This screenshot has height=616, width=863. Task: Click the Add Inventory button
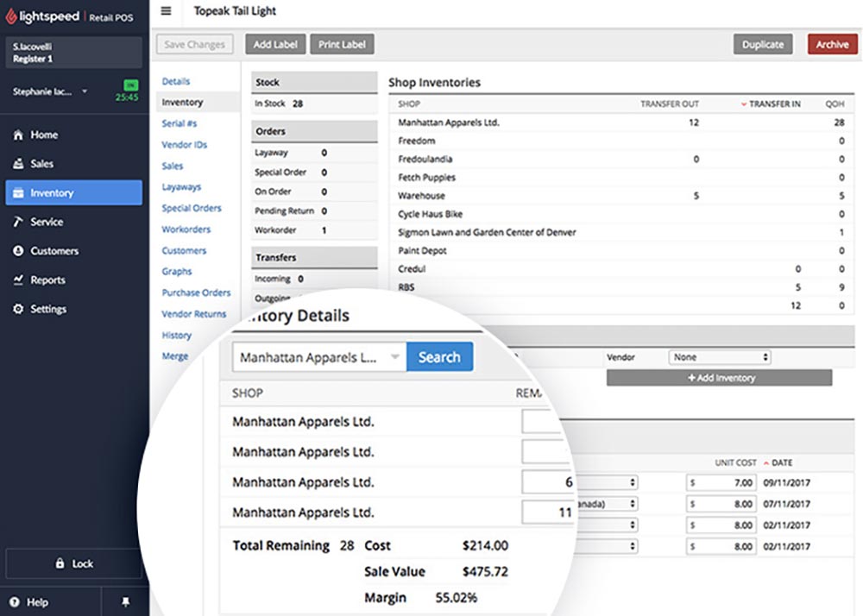click(720, 378)
